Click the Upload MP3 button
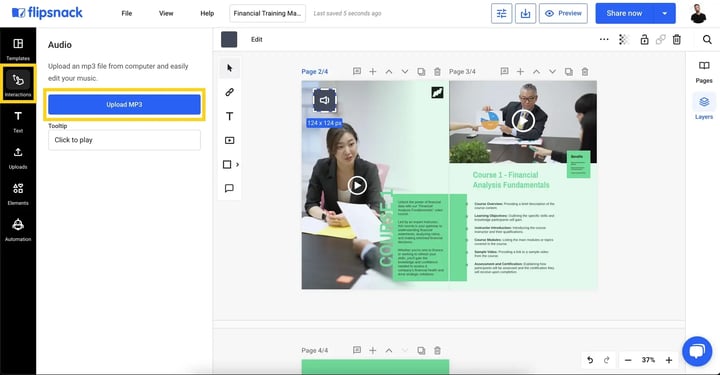The width and height of the screenshot is (720, 375). tap(124, 105)
